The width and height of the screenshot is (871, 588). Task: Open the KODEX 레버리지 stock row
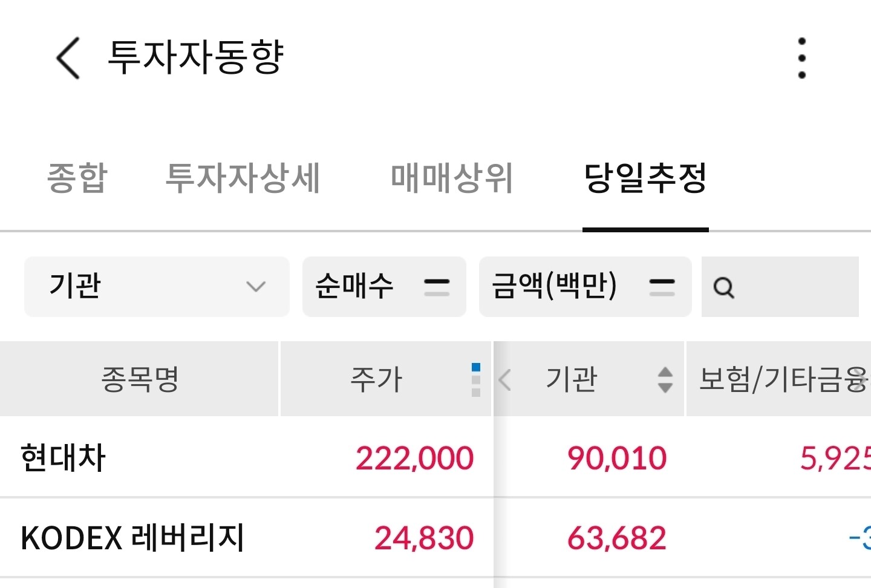click(435, 538)
